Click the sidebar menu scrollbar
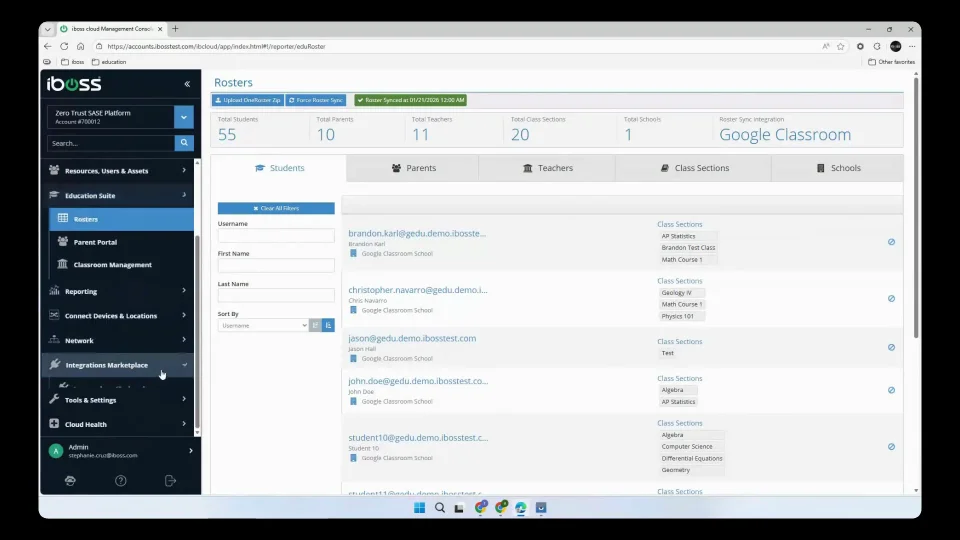Screen dimensions: 960x540 click(x=197, y=331)
